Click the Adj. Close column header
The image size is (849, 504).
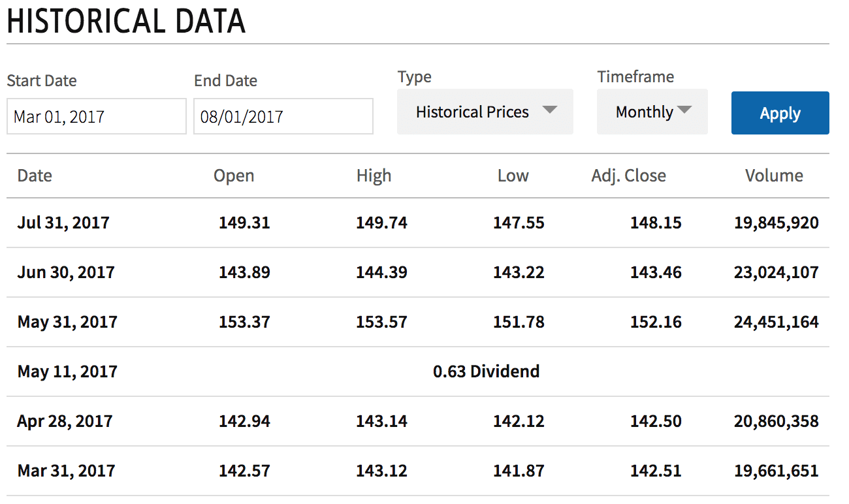pyautogui.click(x=628, y=176)
